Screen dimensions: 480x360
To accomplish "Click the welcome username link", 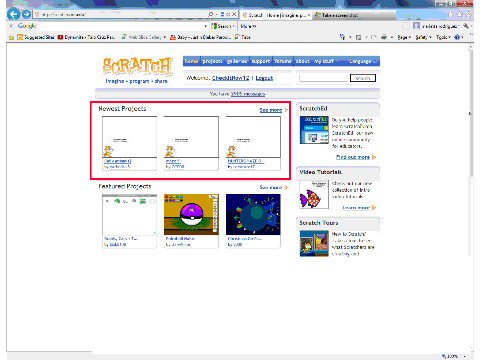I will (231, 78).
